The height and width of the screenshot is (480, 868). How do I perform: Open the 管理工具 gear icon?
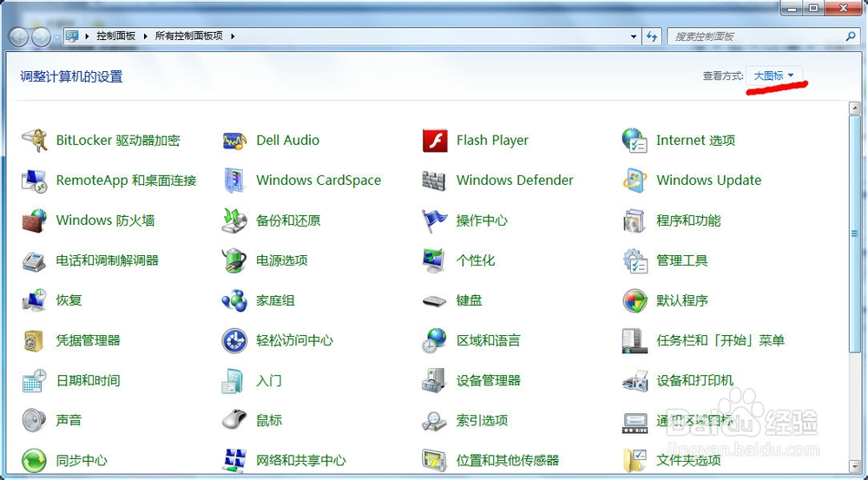coord(635,260)
